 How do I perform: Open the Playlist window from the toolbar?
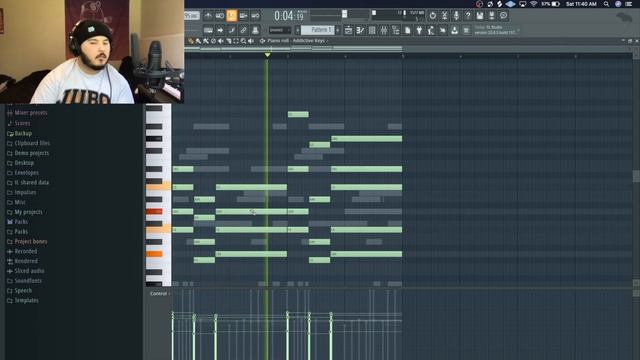coord(348,30)
